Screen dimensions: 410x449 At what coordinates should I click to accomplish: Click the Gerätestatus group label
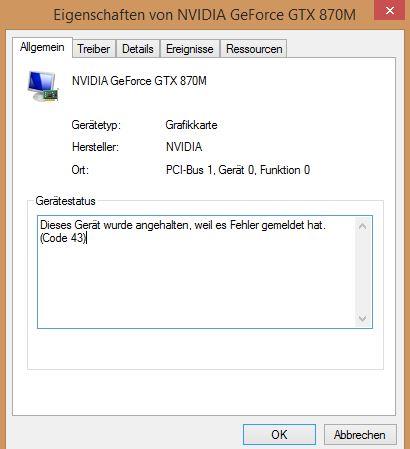[x=65, y=201]
